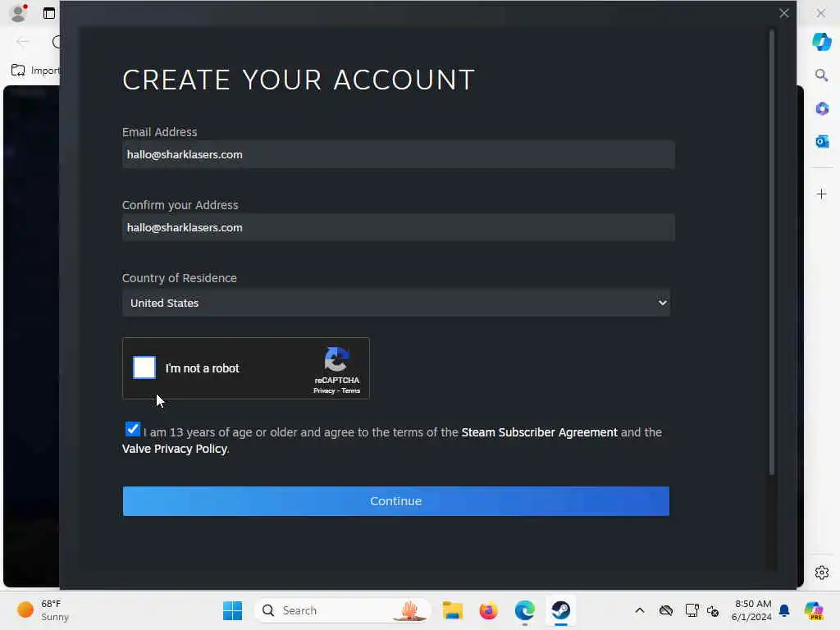
Task: Open the clock showing 8:50 AM
Action: tap(751, 610)
